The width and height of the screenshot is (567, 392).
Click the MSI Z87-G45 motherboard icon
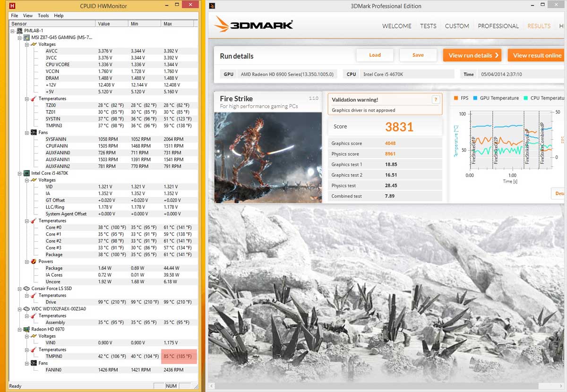tap(27, 37)
